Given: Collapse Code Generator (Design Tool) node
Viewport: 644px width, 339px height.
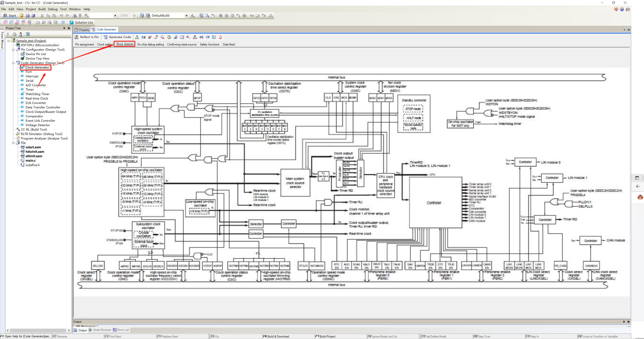Looking at the screenshot, I should pyautogui.click(x=13, y=63).
